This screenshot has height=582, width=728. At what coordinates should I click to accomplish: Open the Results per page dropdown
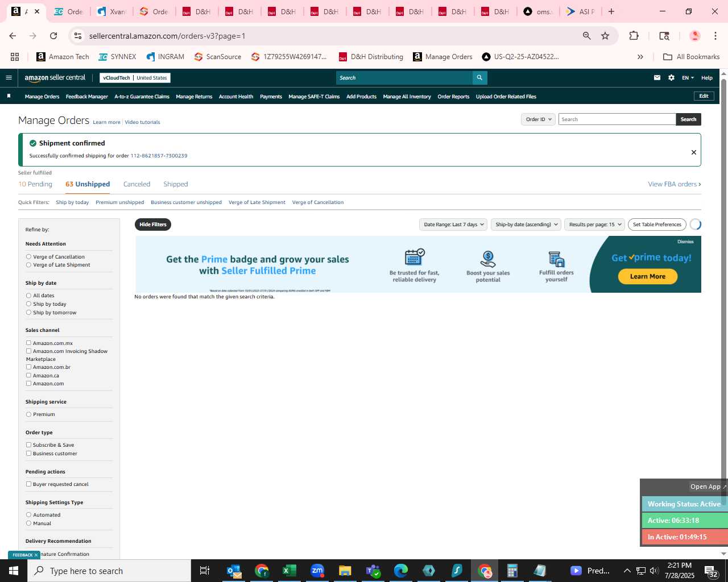click(594, 225)
